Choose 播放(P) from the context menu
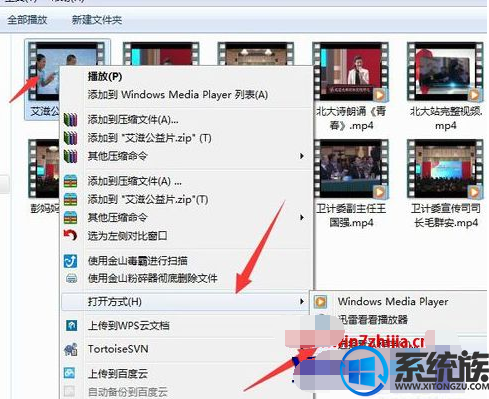The height and width of the screenshot is (399, 489). 105,77
